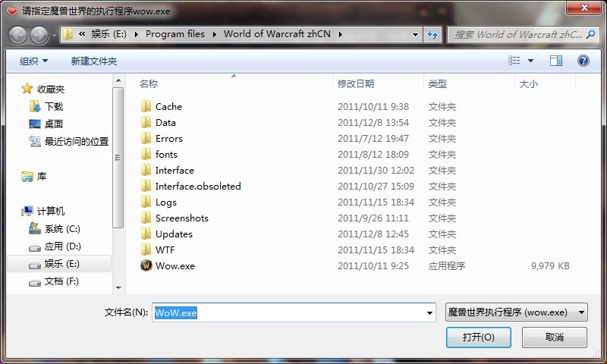Click the Wow.exe file name

[175, 265]
